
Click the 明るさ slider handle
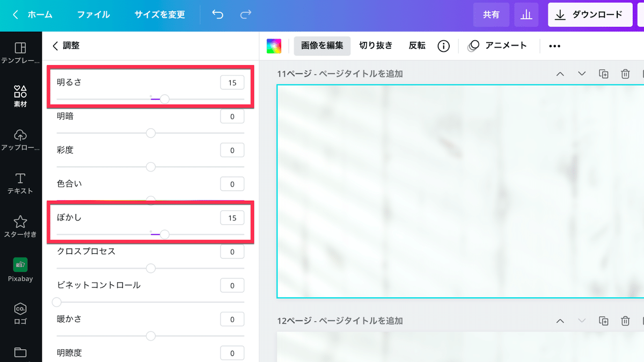click(165, 99)
